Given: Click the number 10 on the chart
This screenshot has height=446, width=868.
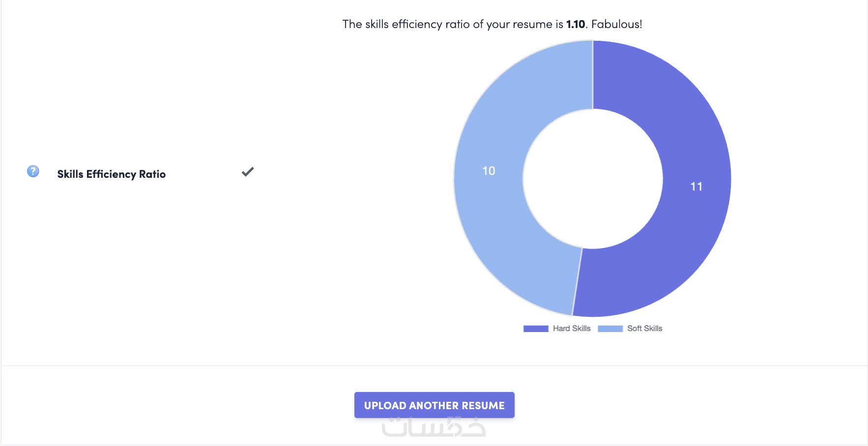Looking at the screenshot, I should [x=489, y=171].
